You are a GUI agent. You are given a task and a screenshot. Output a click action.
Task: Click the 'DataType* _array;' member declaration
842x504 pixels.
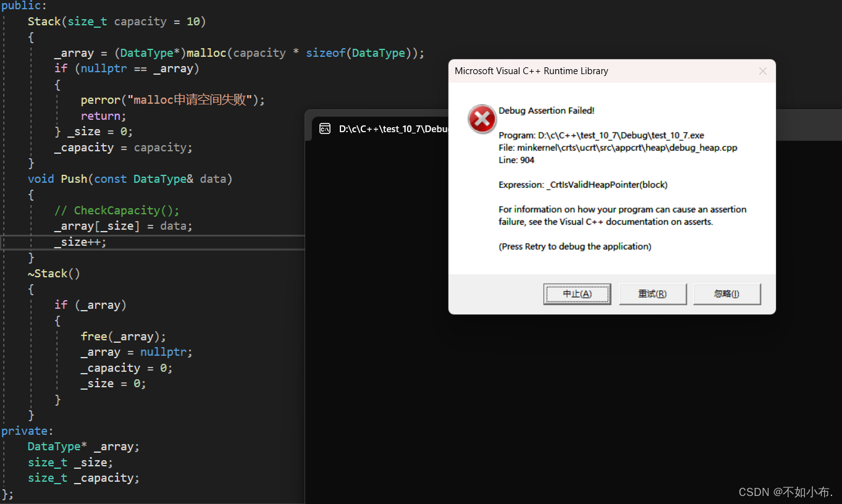pyautogui.click(x=83, y=447)
